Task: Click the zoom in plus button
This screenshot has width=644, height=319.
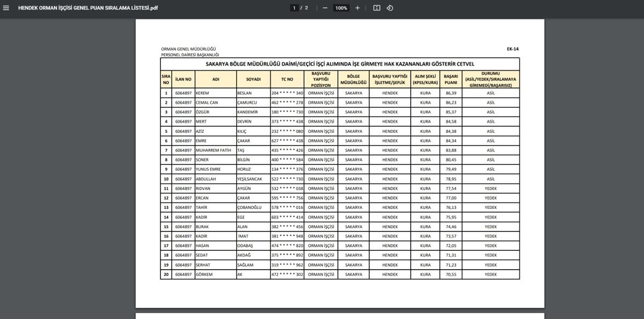Action: click(357, 8)
